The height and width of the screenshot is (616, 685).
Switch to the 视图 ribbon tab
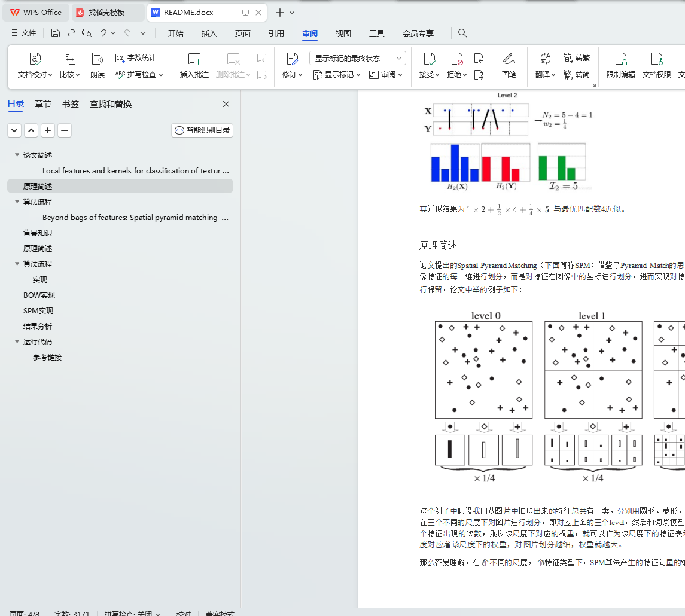pos(343,33)
